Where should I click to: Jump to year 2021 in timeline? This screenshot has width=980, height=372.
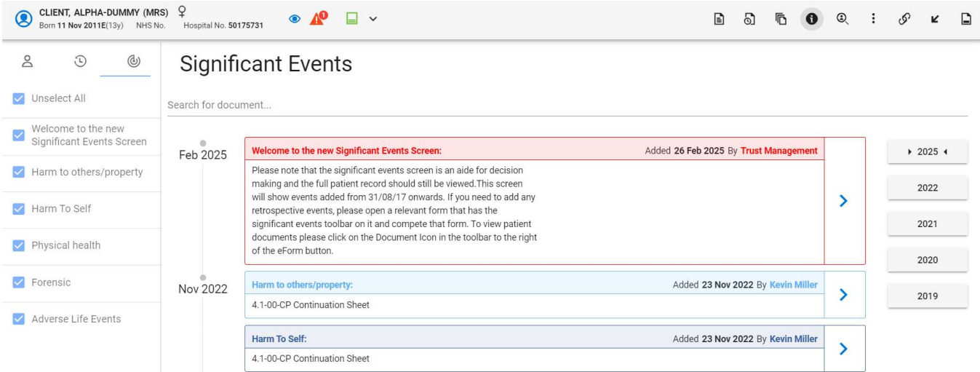pyautogui.click(x=927, y=224)
